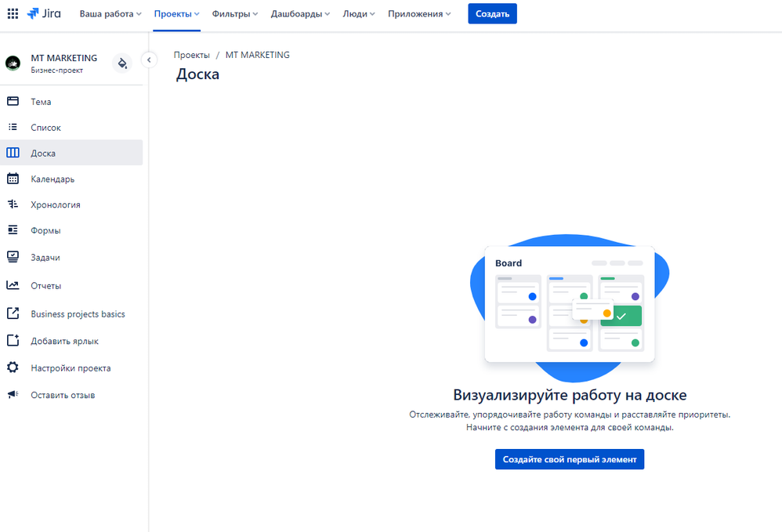Click the Проекты breadcrumb link
The width and height of the screenshot is (782, 532).
(192, 55)
